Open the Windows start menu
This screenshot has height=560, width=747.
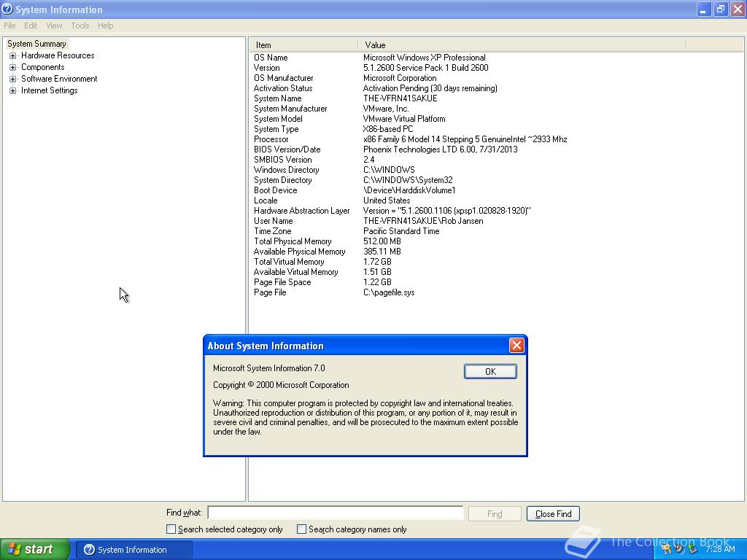click(x=35, y=549)
